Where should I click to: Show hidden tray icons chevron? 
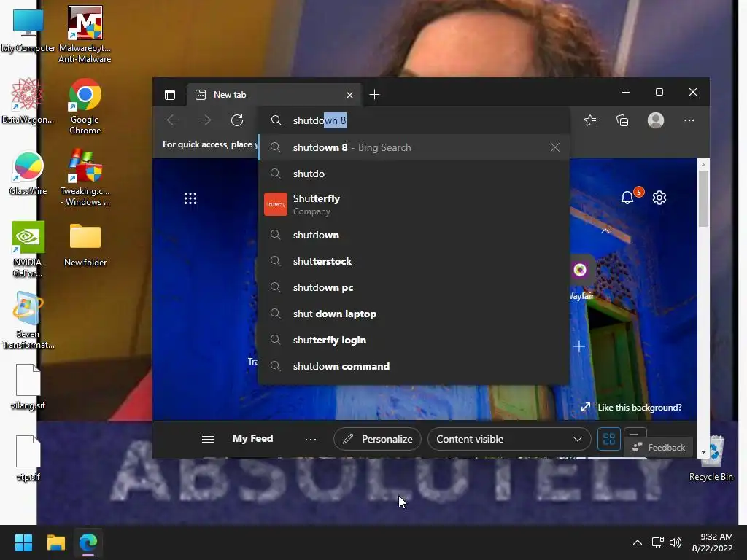[x=638, y=542]
